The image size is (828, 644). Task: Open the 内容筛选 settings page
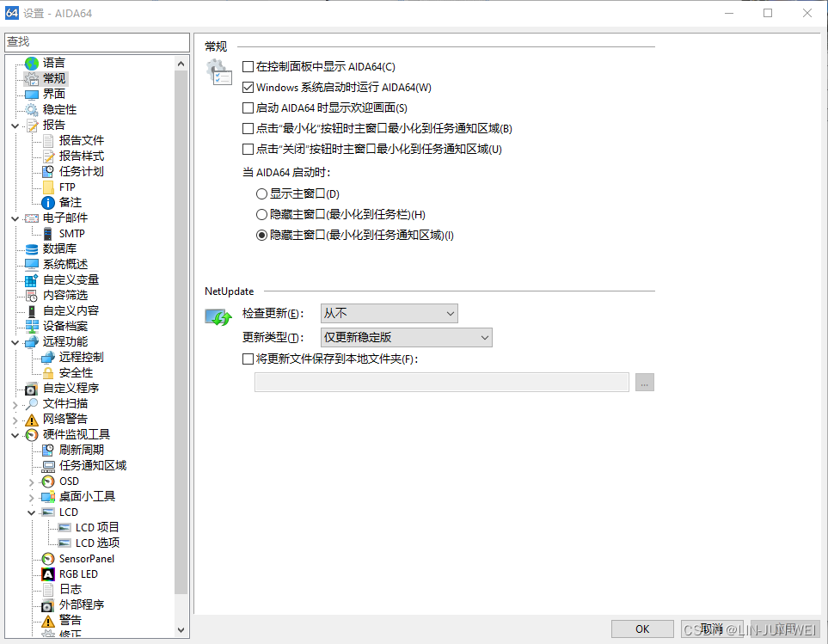pyautogui.click(x=65, y=296)
